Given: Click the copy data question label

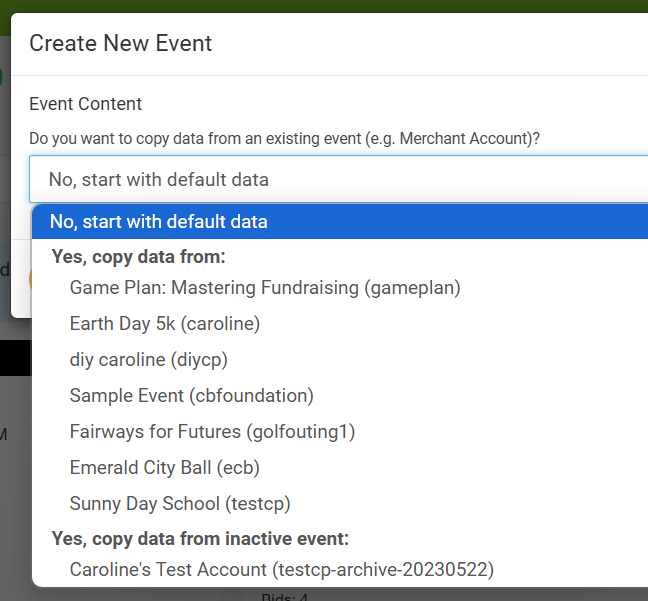Looking at the screenshot, I should click(x=285, y=139).
